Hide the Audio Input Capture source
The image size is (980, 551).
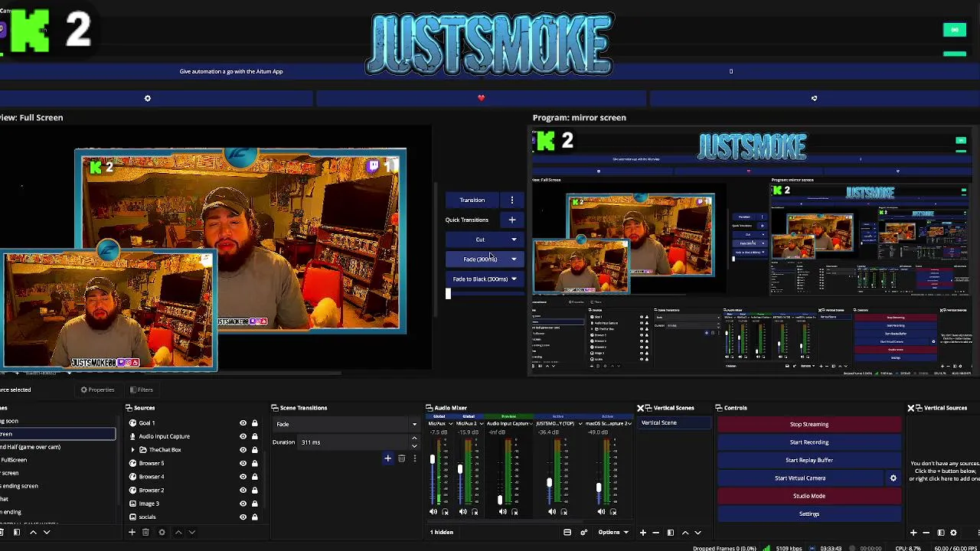tap(243, 436)
